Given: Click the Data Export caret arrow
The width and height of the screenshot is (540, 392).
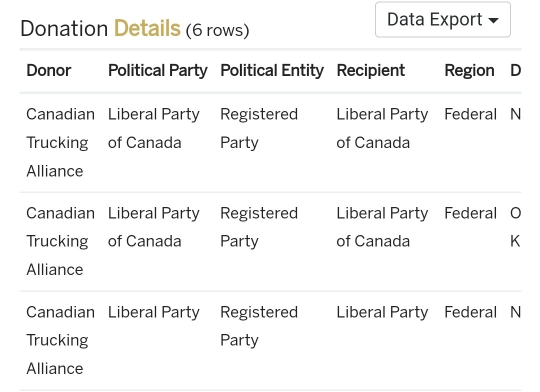Looking at the screenshot, I should [493, 20].
